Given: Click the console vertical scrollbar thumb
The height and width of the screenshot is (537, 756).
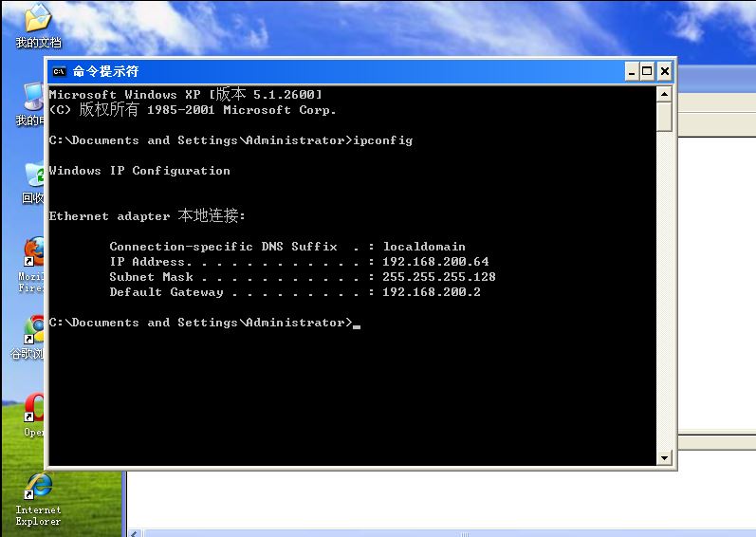Looking at the screenshot, I should [x=664, y=117].
